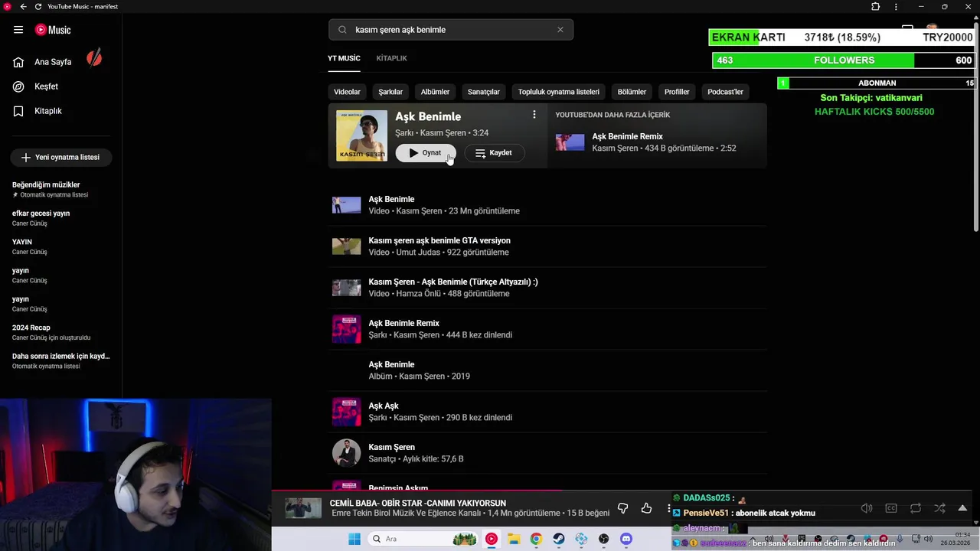Image resolution: width=980 pixels, height=551 pixels.
Task: Click the YouTube Music logo
Action: 53,30
